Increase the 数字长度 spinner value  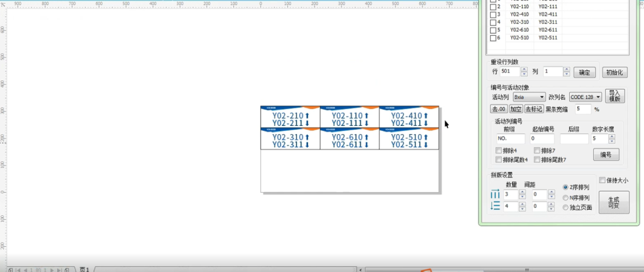click(613, 136)
